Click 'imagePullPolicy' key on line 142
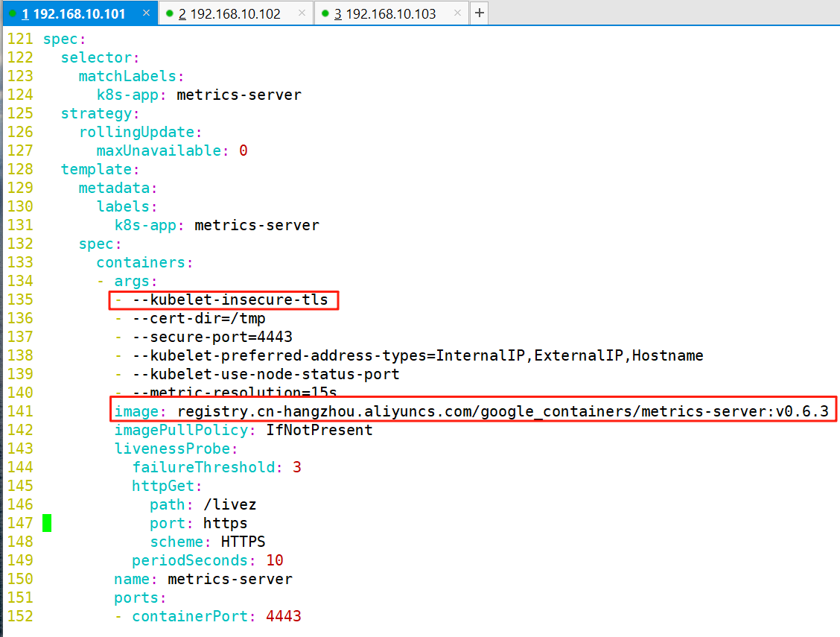 181,430
